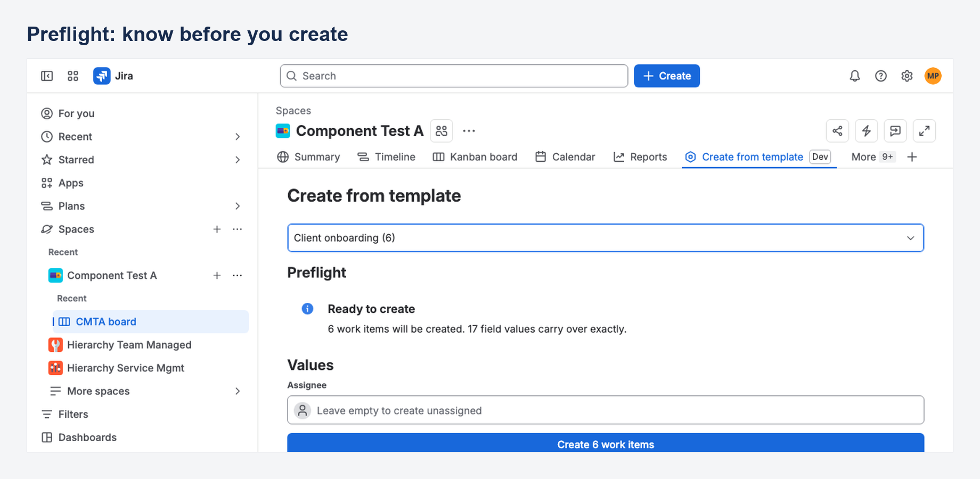Expand the Starred chevron
The width and height of the screenshot is (980, 479).
pos(238,160)
